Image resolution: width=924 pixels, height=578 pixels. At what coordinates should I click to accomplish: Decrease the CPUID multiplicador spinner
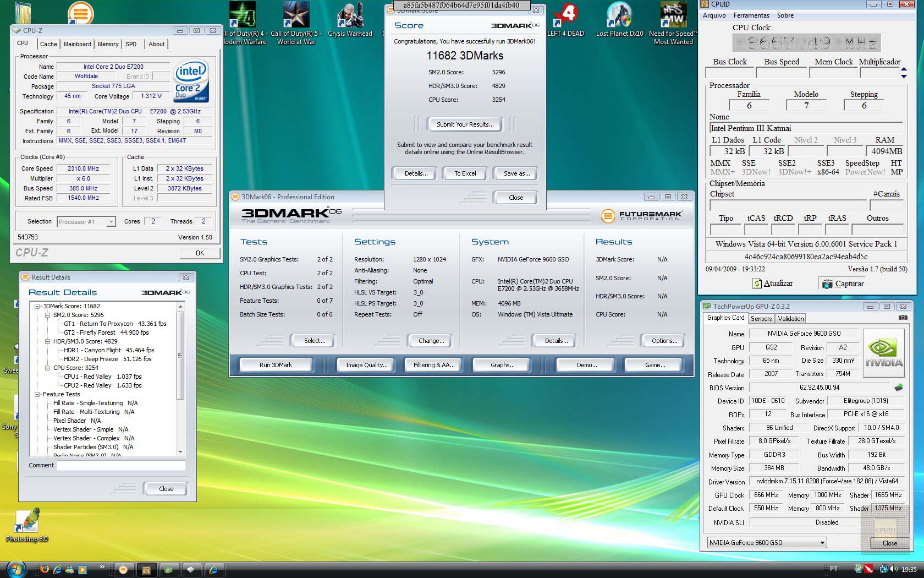pos(904,76)
